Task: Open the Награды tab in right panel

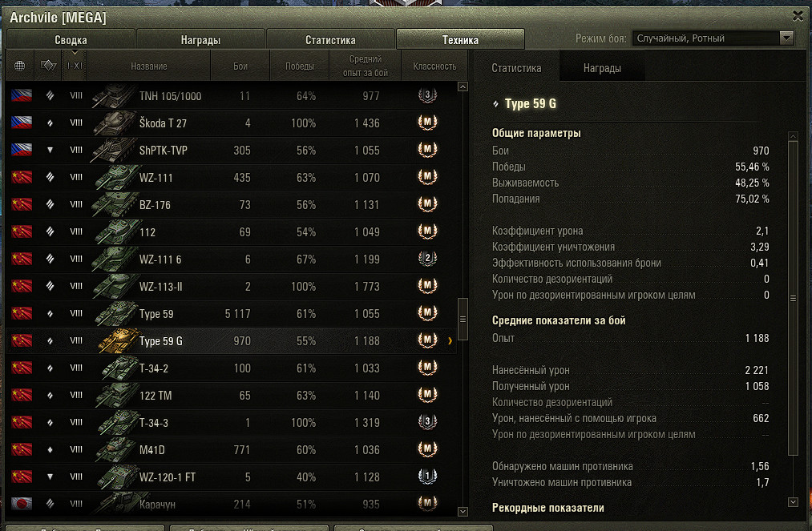Action: tap(602, 68)
